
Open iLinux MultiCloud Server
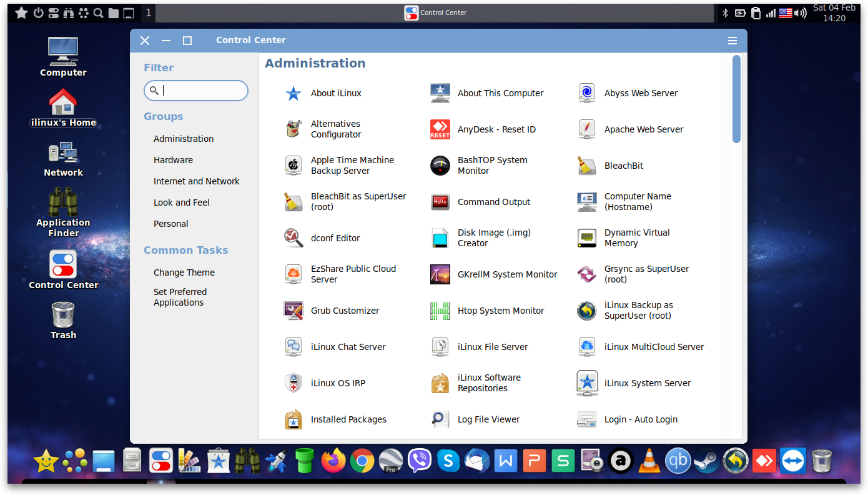641,347
